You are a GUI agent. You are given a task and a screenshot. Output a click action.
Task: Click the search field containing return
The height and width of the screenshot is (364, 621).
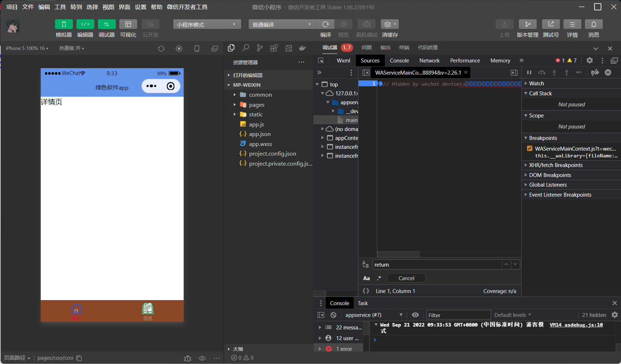pyautogui.click(x=437, y=264)
